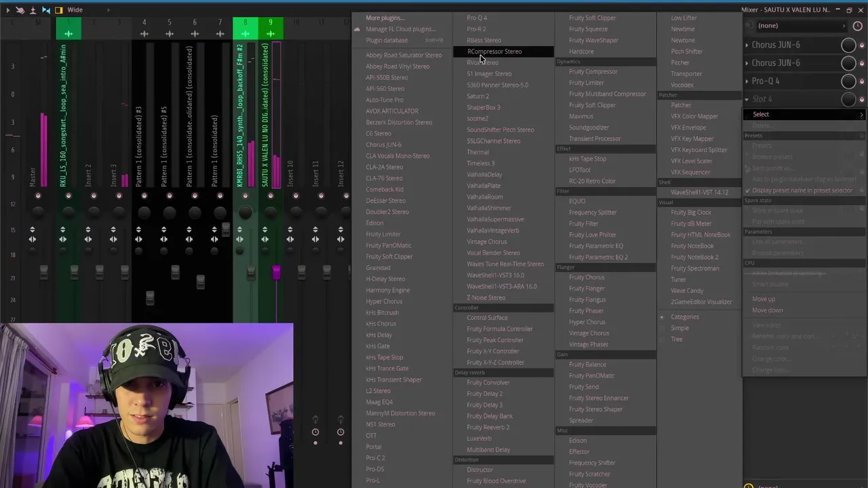868x488 pixels.
Task: Click the blue bow-tie icon in mixer toolbar
Action: click(45, 10)
